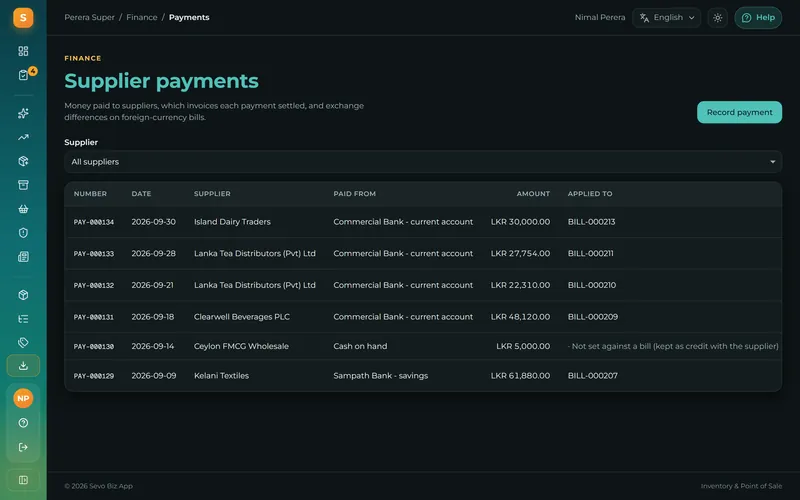Screen dimensions: 800x500
Task: Click amount LKR 61,880.00
Action: pos(520,376)
